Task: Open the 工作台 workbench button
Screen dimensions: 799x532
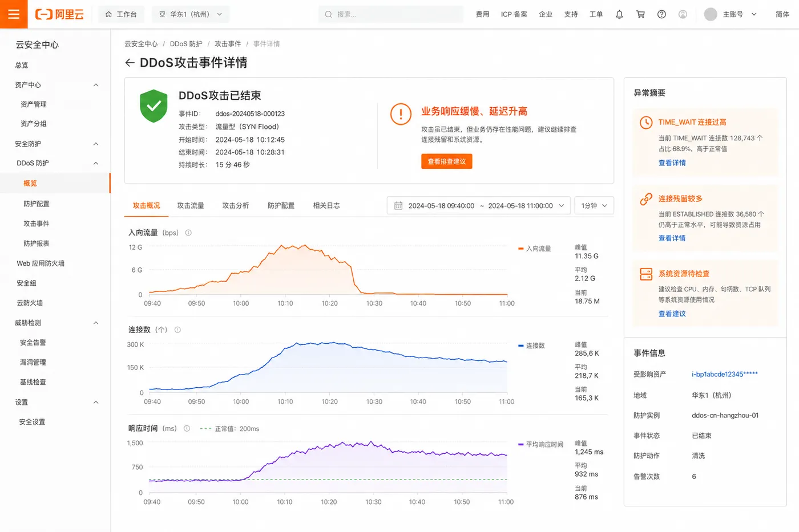Action: pos(121,14)
